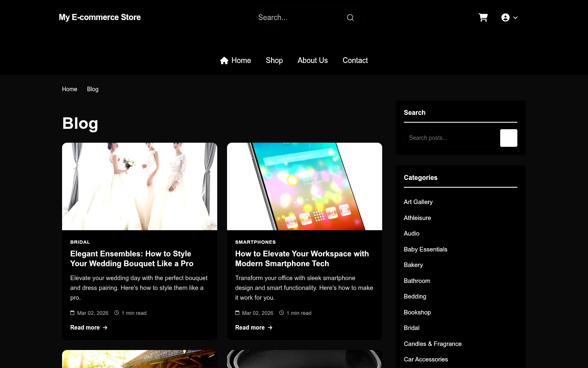Click the calendar icon on smartphone post
Image resolution: width=588 pixels, height=368 pixels.
pos(237,313)
